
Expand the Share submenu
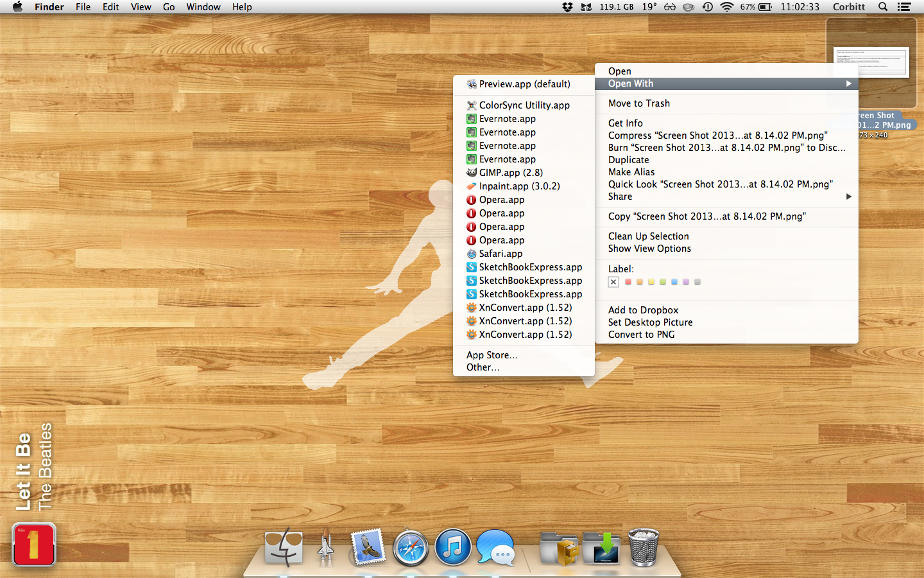(726, 197)
